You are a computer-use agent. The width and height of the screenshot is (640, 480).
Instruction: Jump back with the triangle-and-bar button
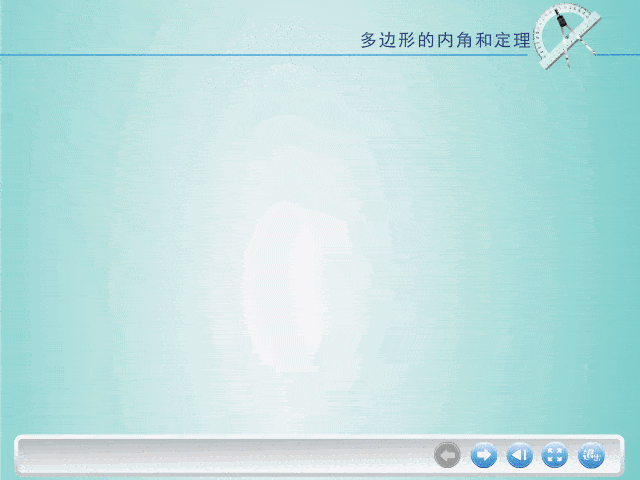[x=519, y=456]
